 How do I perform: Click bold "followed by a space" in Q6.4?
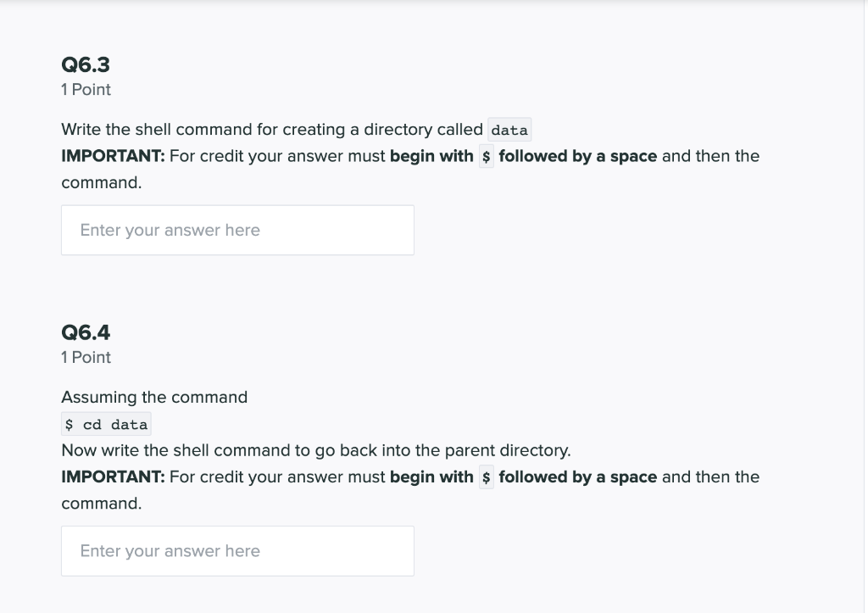click(578, 476)
